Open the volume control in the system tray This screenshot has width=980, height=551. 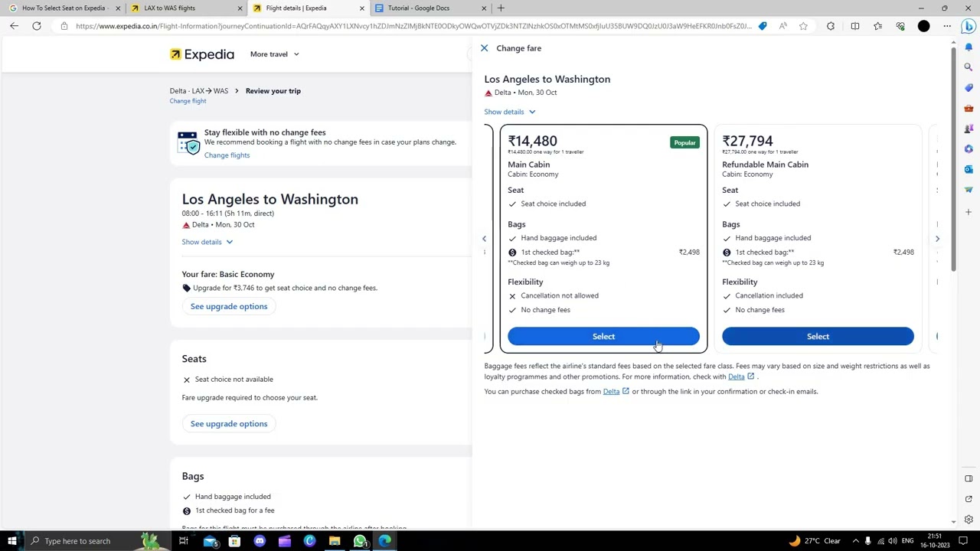point(893,541)
